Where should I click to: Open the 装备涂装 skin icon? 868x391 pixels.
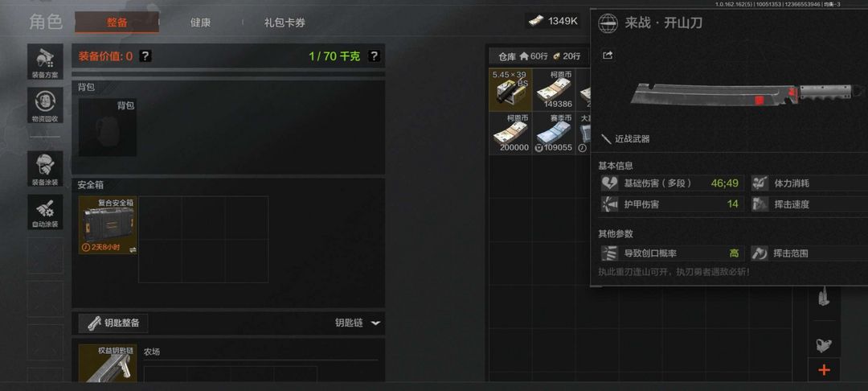point(45,168)
